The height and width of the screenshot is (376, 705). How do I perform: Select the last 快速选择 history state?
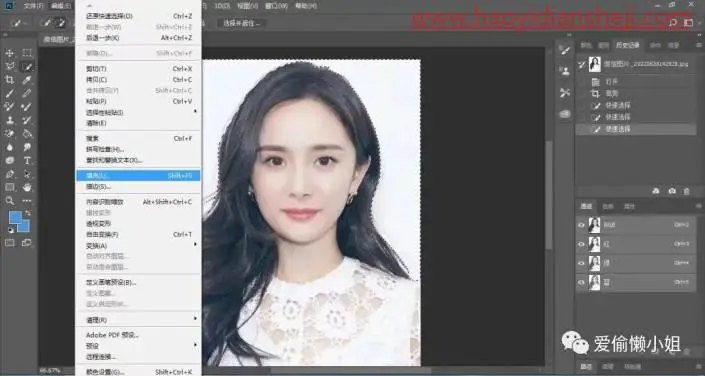pyautogui.click(x=636, y=129)
